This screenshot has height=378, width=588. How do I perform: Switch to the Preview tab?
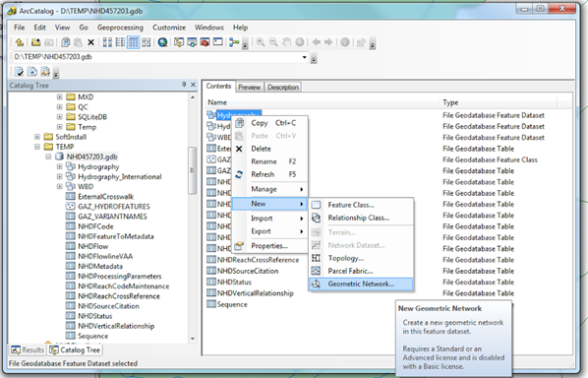250,87
